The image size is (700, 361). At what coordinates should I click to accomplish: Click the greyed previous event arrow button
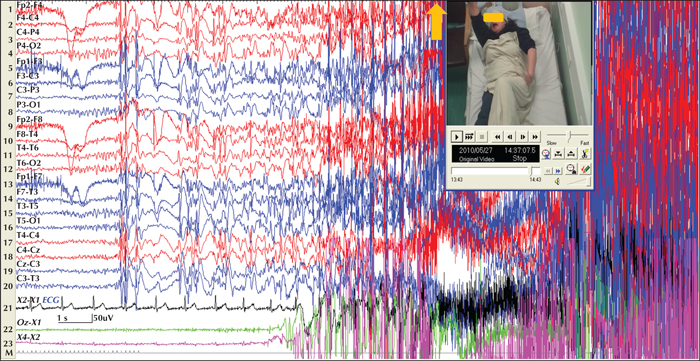click(548, 170)
